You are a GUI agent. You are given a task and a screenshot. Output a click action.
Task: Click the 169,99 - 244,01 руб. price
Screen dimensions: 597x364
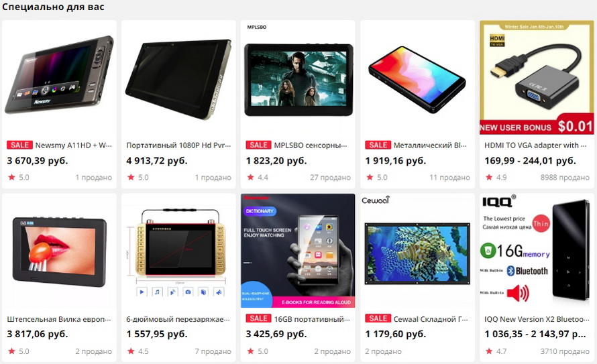click(530, 161)
